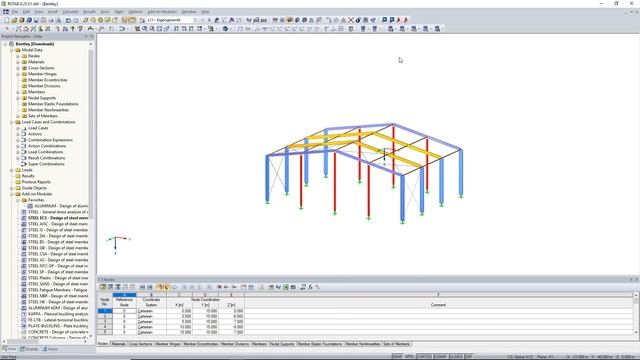Open the Window menu
Image resolution: width=640 pixels, height=360 pixels.
(x=189, y=12)
